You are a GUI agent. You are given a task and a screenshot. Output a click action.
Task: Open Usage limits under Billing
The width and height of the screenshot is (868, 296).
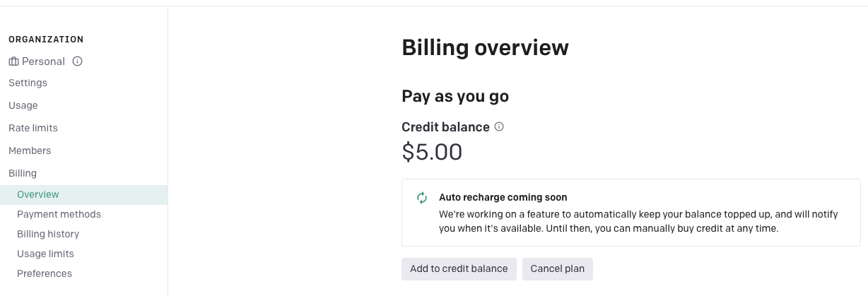pyautogui.click(x=45, y=254)
